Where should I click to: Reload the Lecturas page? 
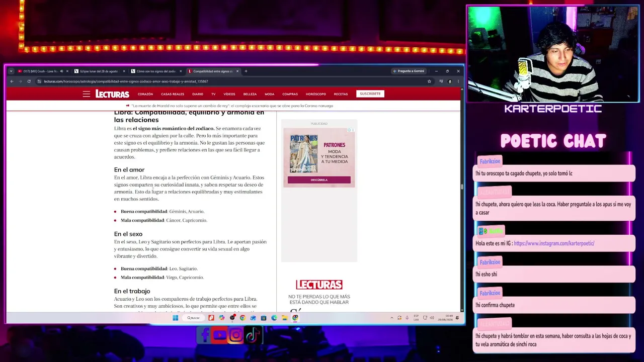[x=29, y=81]
